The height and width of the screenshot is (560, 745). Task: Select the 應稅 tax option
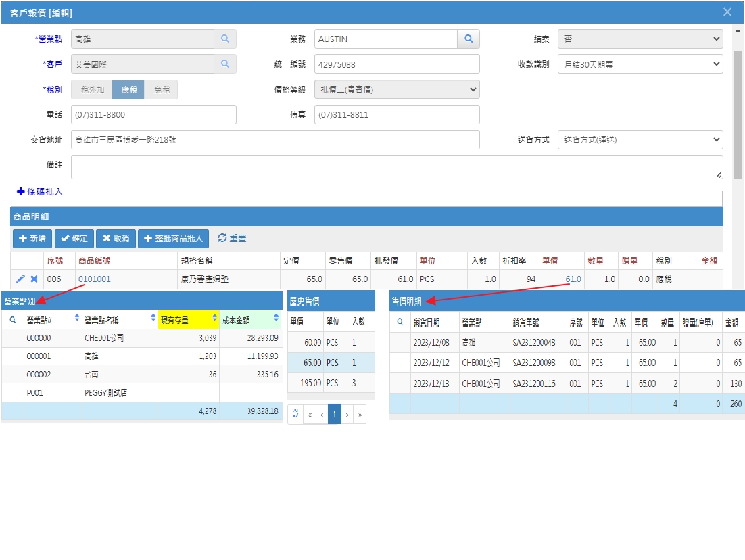[x=128, y=89]
